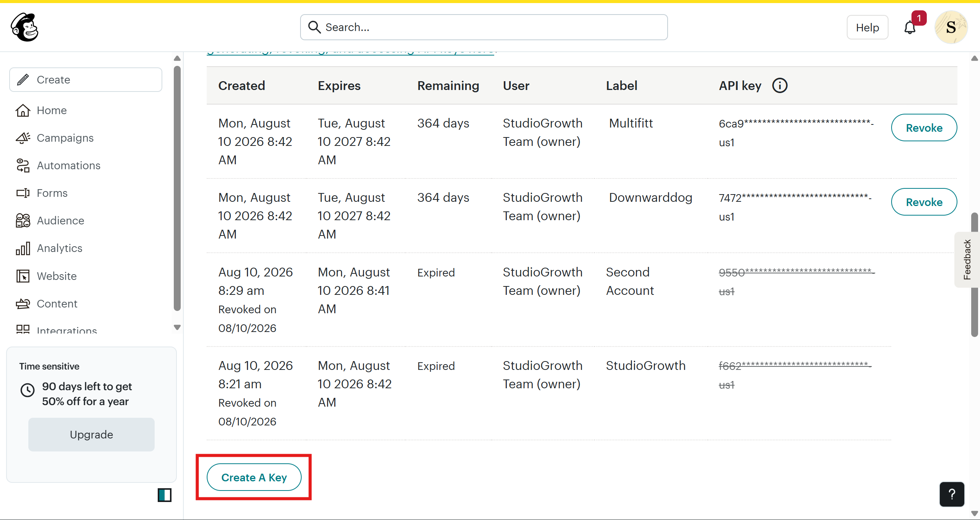Image resolution: width=980 pixels, height=520 pixels.
Task: Click the 6ca9 masked API key
Action: click(796, 133)
